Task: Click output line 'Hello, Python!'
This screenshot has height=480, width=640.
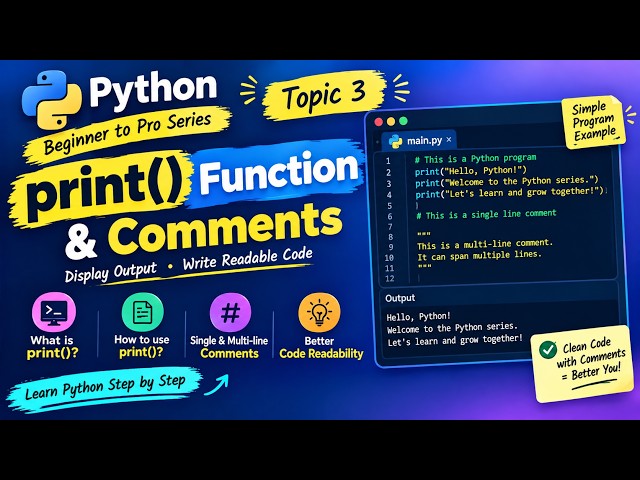Action: (x=418, y=317)
